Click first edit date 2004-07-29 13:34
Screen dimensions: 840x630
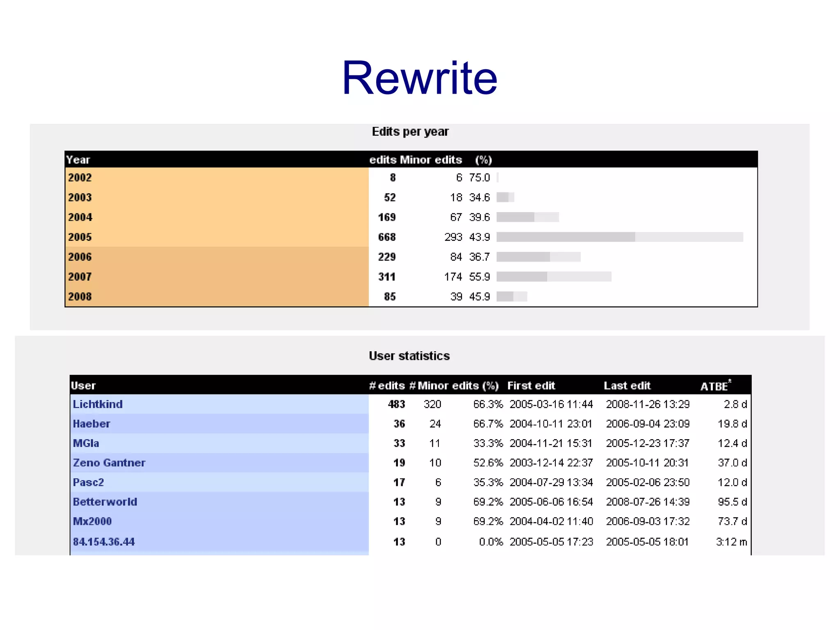click(551, 482)
